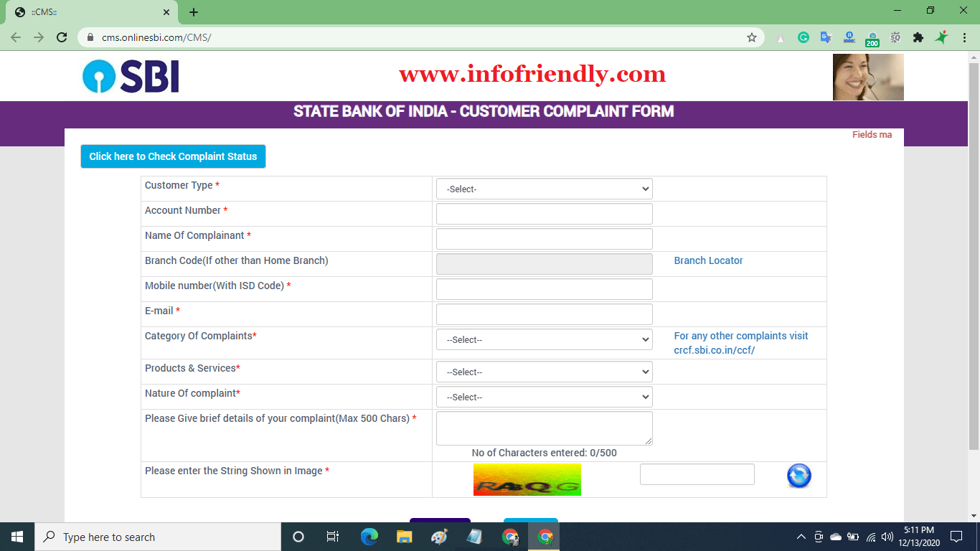
Task: Open the Chrome extensions puzzle icon
Action: (918, 37)
